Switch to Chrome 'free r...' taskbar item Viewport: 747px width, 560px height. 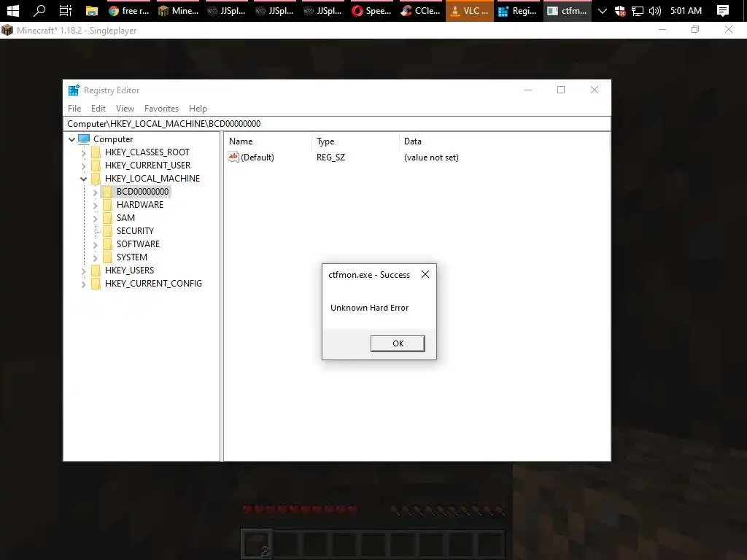click(128, 10)
